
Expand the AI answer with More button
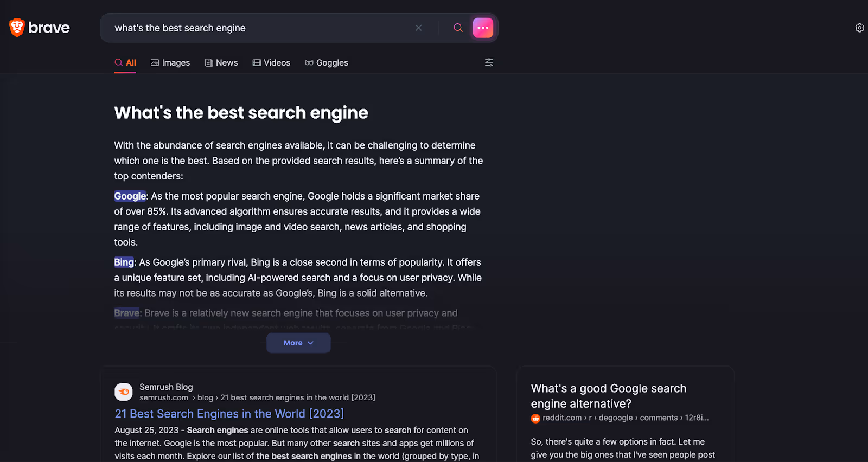(x=298, y=343)
